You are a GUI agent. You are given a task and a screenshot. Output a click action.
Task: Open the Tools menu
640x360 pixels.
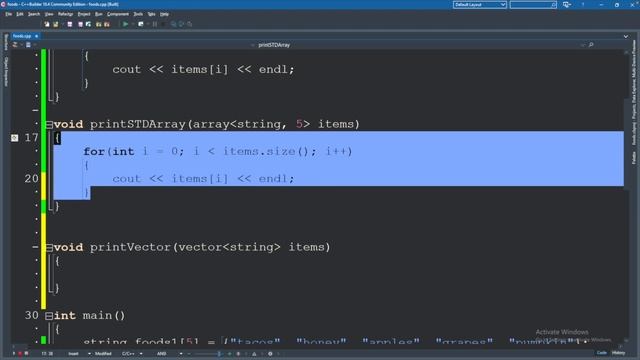coord(138,14)
